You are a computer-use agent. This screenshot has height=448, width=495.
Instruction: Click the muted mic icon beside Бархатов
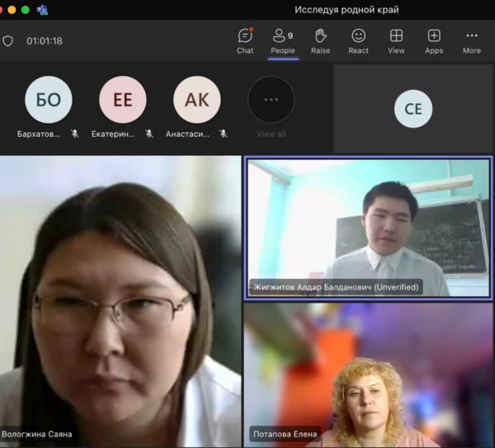click(x=74, y=134)
